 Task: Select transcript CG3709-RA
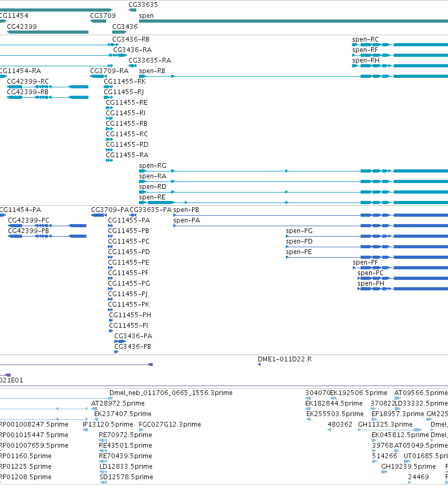[109, 71]
